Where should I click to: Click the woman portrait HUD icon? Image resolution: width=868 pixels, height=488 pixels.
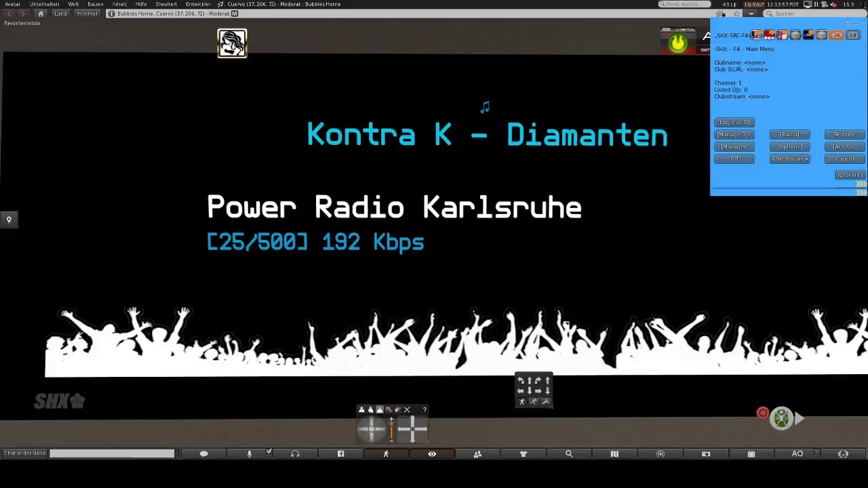[232, 43]
